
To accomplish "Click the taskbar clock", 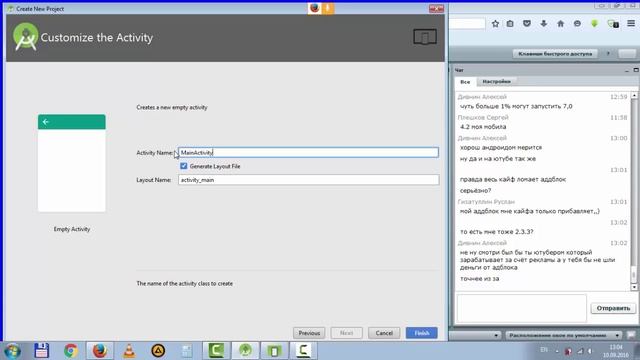I will click(x=616, y=351).
